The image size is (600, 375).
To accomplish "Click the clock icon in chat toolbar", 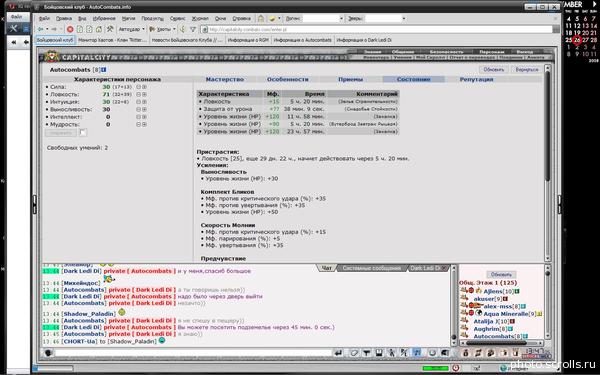I will [432, 353].
